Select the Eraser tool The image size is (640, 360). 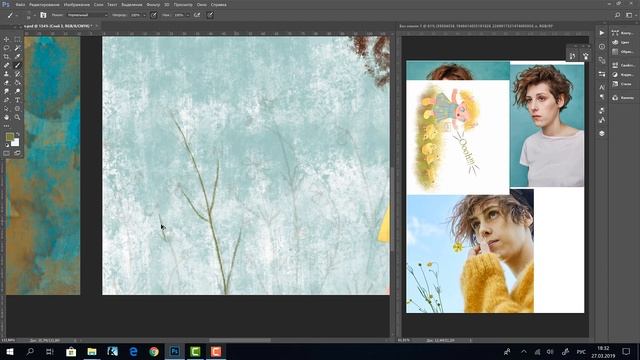pyautogui.click(x=6, y=82)
